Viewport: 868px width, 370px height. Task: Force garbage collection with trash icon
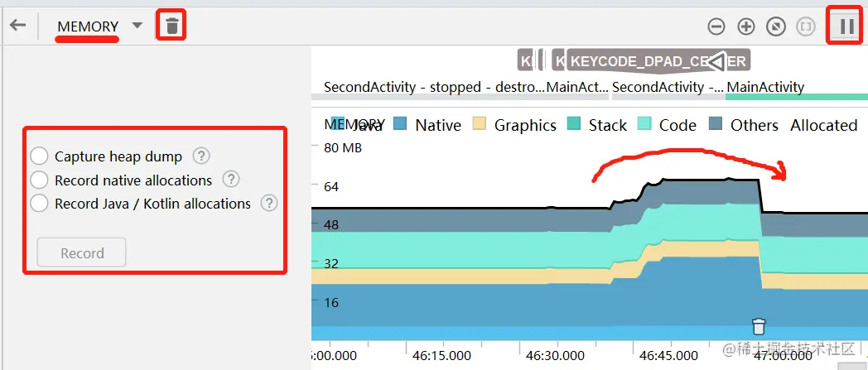click(172, 26)
